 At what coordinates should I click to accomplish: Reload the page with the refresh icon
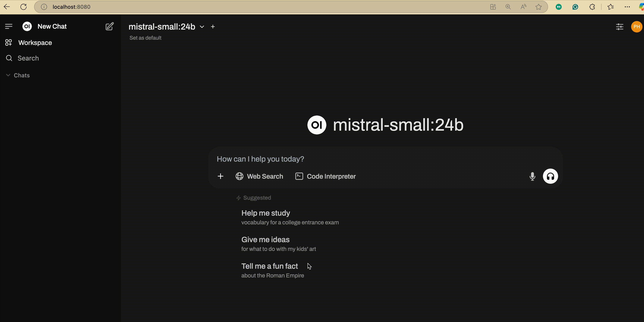coord(24,7)
